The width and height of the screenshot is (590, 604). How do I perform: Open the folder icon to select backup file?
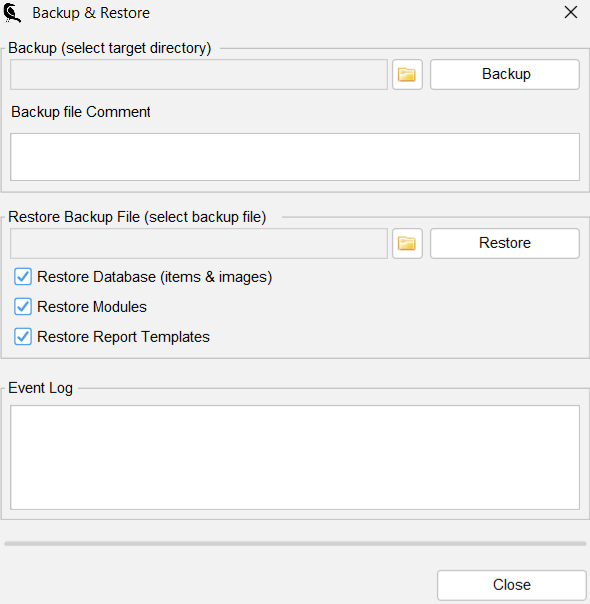[407, 243]
